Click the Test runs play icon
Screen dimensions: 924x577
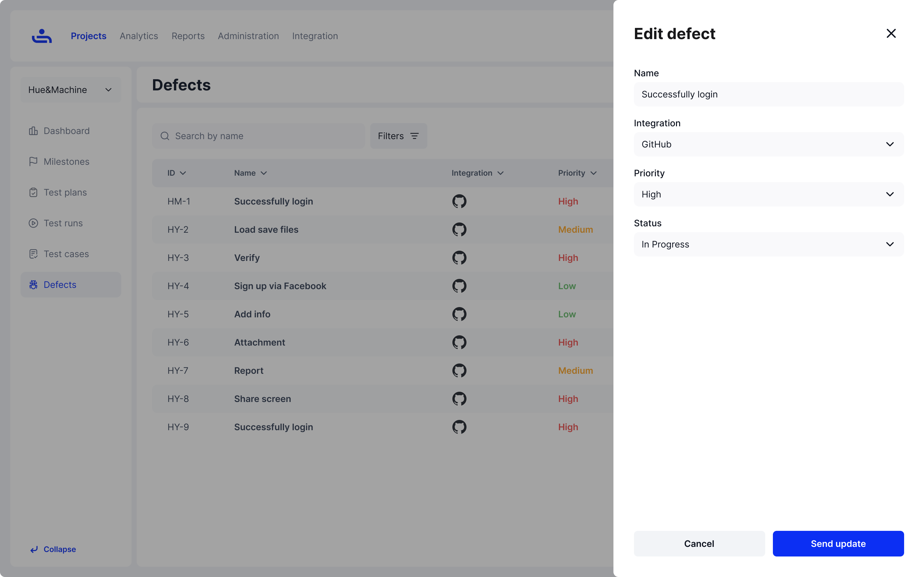click(33, 223)
